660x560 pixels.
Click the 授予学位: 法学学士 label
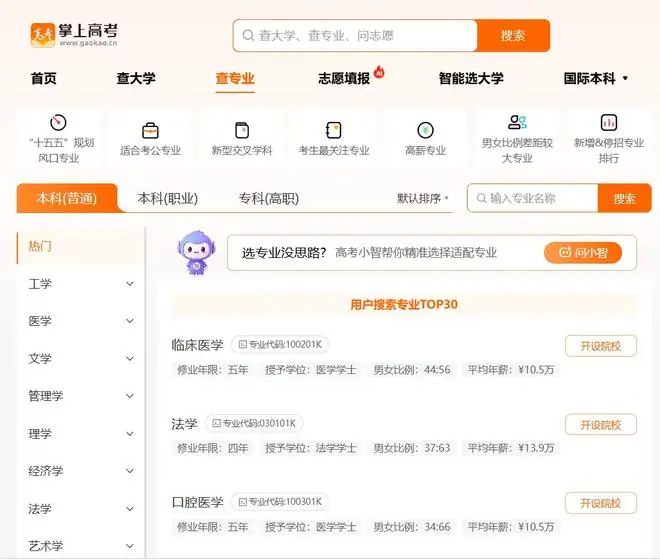coord(311,448)
